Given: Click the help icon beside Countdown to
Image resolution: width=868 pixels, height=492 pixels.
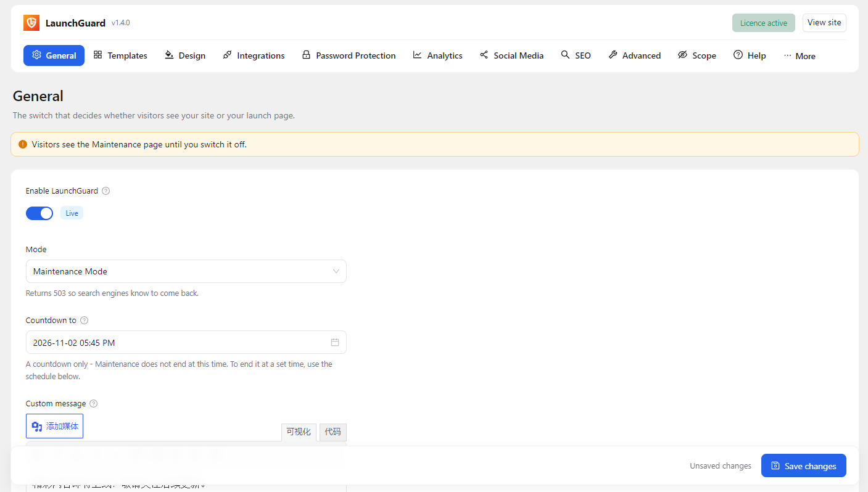Looking at the screenshot, I should 85,321.
